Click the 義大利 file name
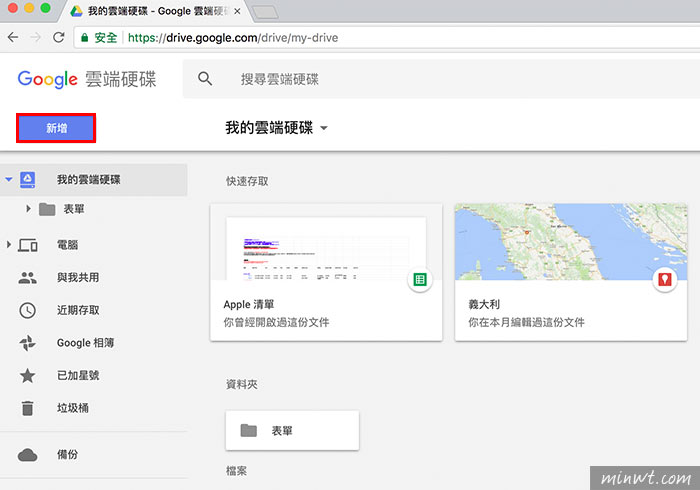Image resolution: width=700 pixels, height=490 pixels. 484,304
